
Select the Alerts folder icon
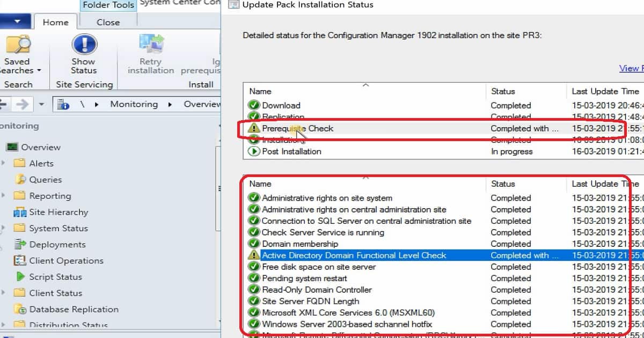coord(19,163)
